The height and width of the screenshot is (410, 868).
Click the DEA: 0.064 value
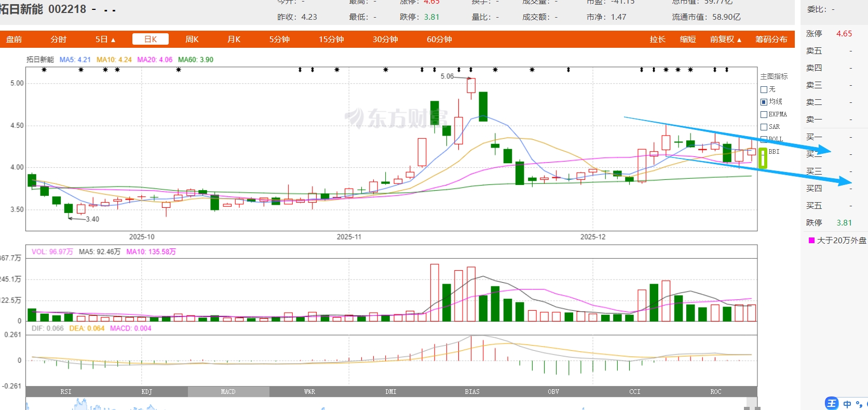pyautogui.click(x=87, y=328)
